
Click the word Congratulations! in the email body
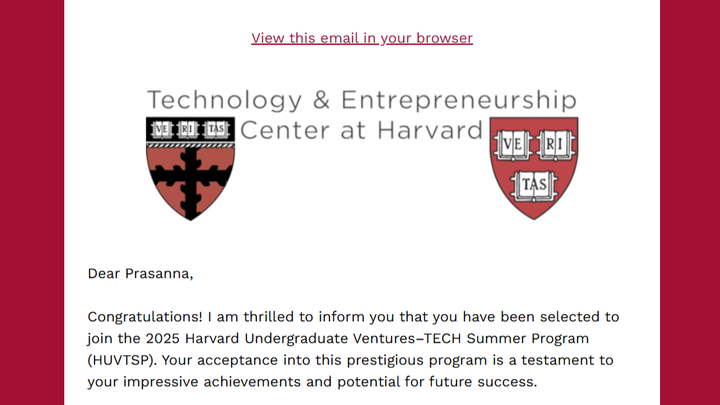point(145,317)
